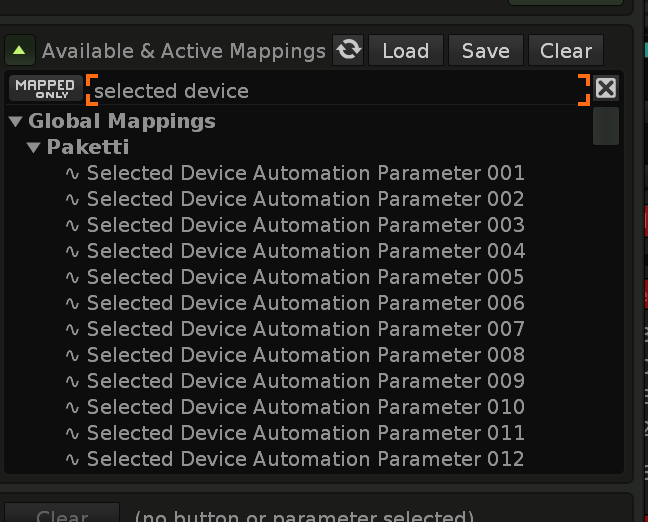Image resolution: width=648 pixels, height=522 pixels.
Task: Click the search field containing 'selected device'
Action: (335, 91)
